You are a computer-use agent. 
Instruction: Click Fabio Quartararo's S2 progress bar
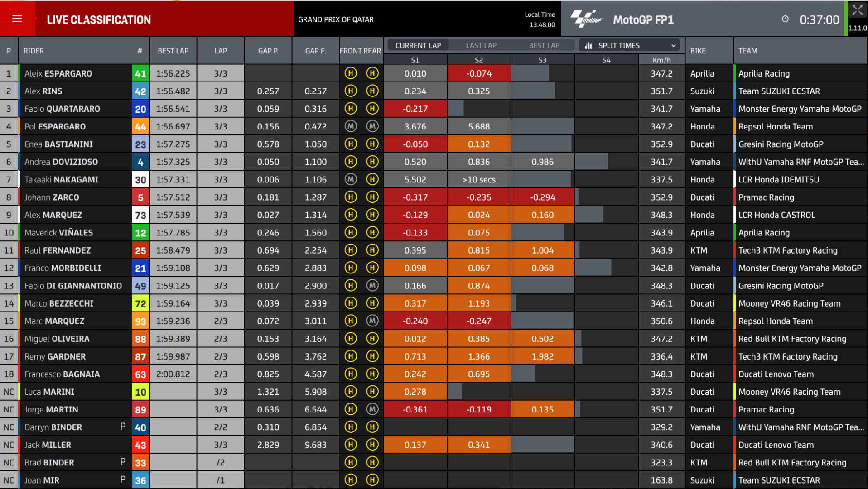[x=456, y=109]
